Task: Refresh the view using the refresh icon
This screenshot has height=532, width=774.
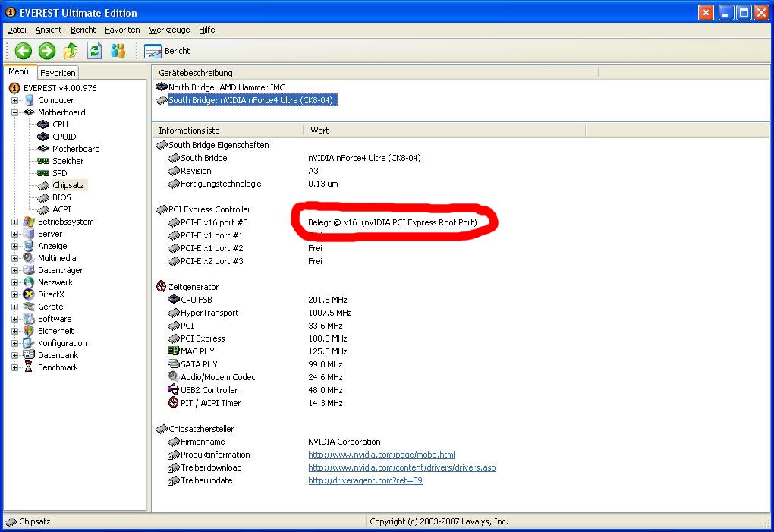Action: click(x=94, y=51)
